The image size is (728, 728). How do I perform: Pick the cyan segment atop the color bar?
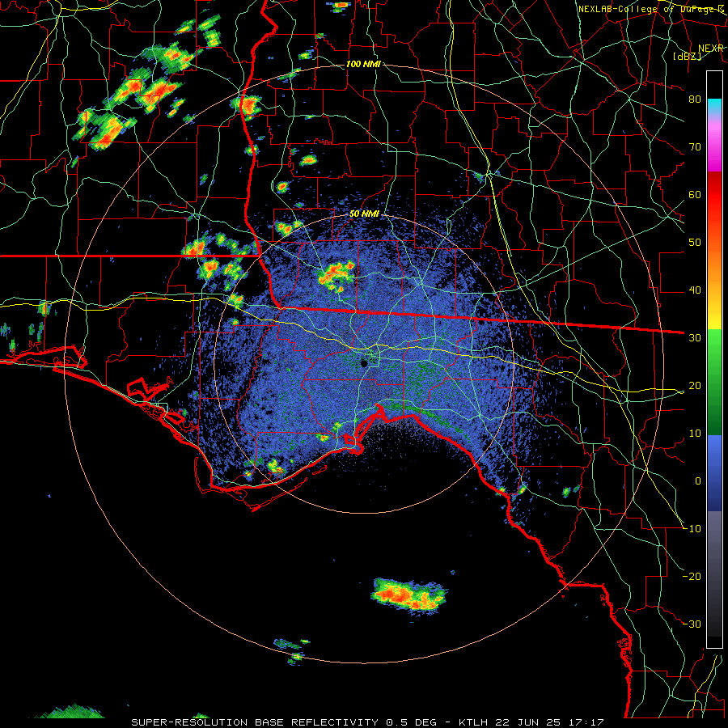click(x=714, y=107)
